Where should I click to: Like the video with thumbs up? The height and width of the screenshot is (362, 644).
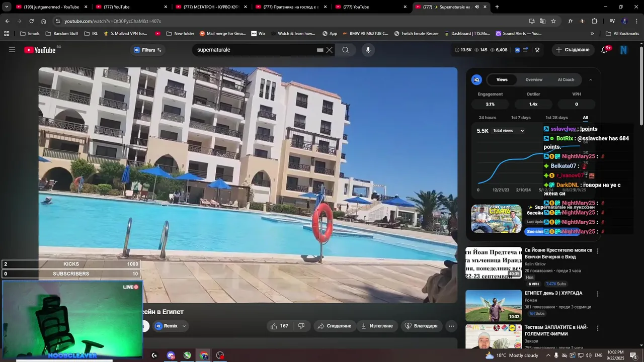point(280,326)
